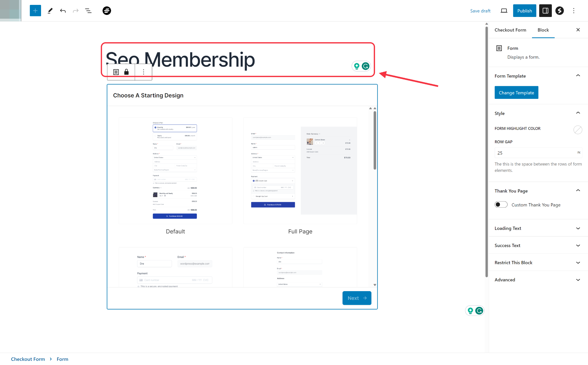Click the pencil/edit tool icon
The height and width of the screenshot is (365, 588).
pos(49,11)
